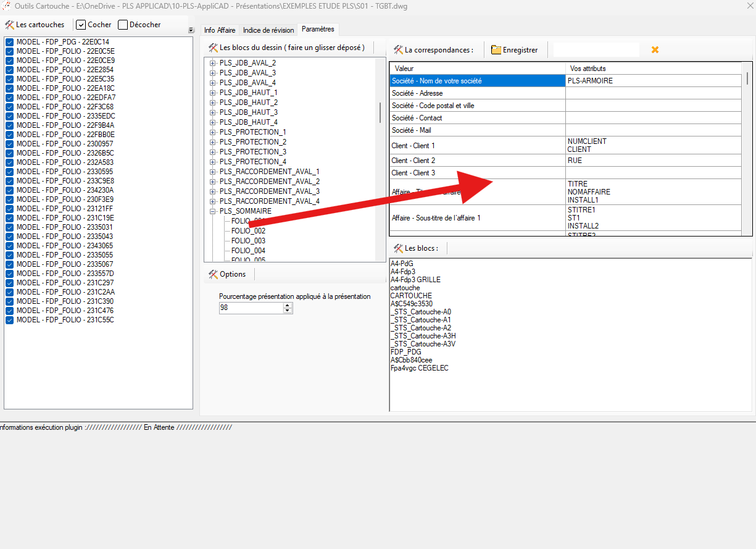Expand the PLS_PROTECTION_1 tree node
Viewport: 756px width, 549px height.
click(213, 132)
